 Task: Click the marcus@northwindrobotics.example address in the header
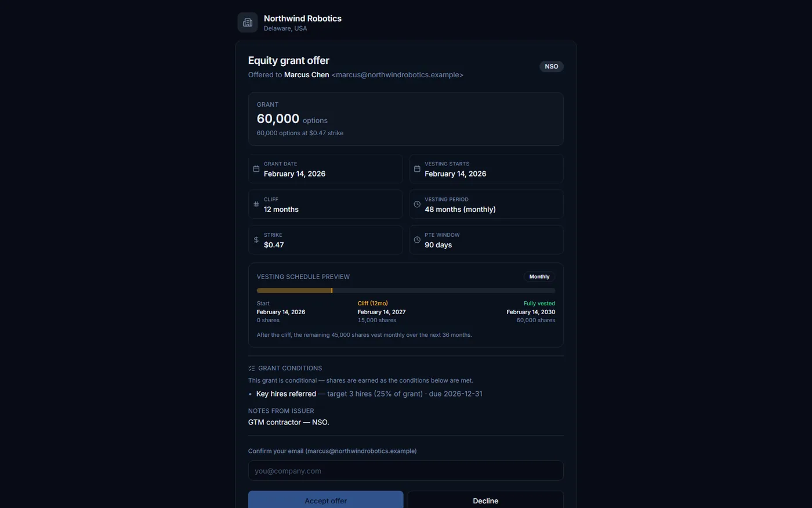[397, 75]
